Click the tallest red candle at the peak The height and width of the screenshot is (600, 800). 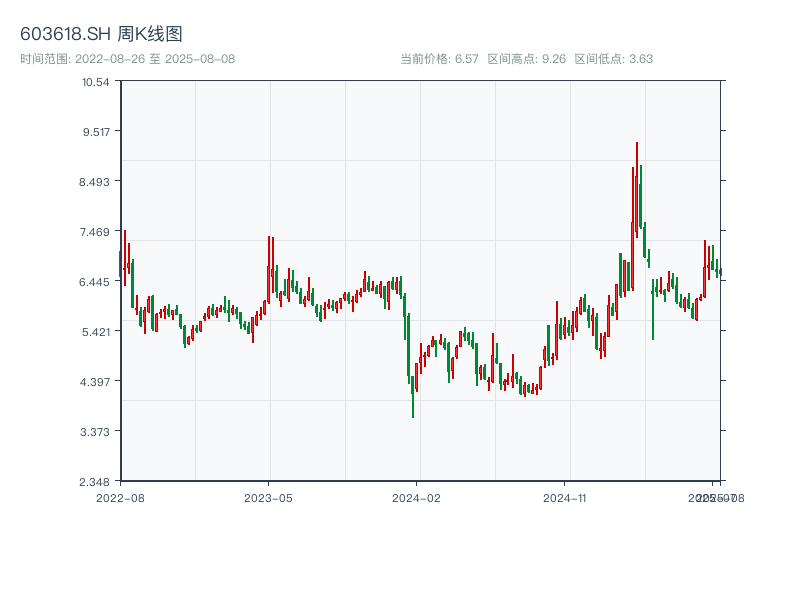[x=636, y=185]
